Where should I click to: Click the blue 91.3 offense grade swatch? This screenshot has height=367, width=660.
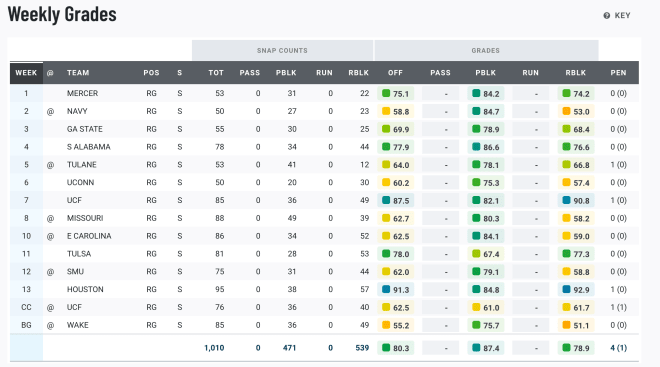click(386, 290)
